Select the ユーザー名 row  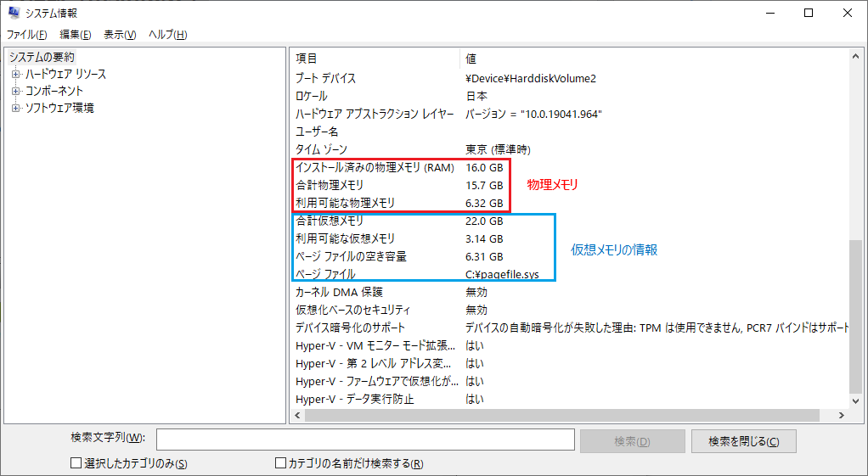pos(570,132)
